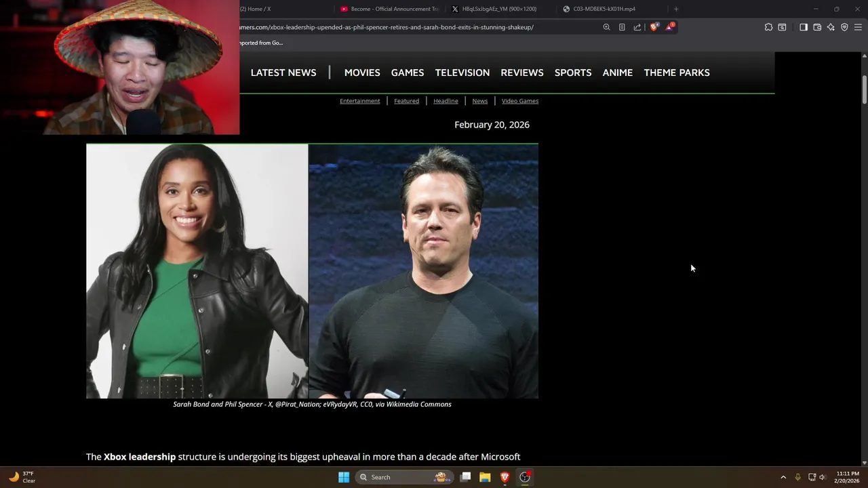Open Brave Rewards triangle icon
The image size is (868, 488).
670,27
